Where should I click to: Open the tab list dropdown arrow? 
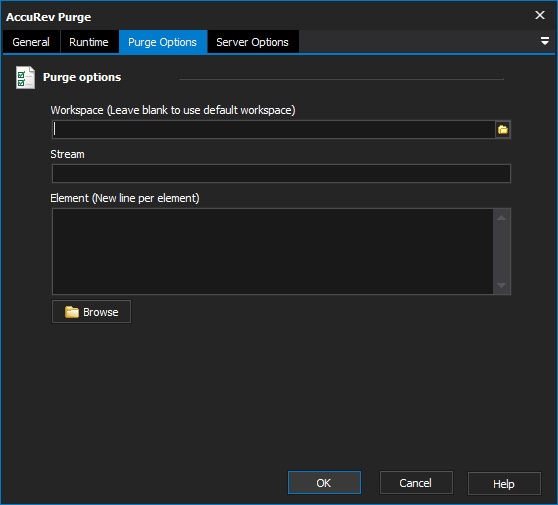tap(544, 41)
